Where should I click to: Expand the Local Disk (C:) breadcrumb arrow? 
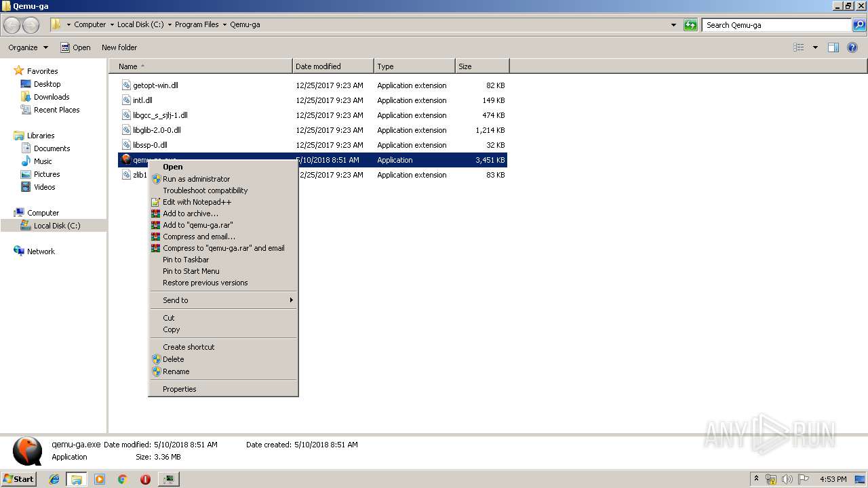(x=170, y=24)
